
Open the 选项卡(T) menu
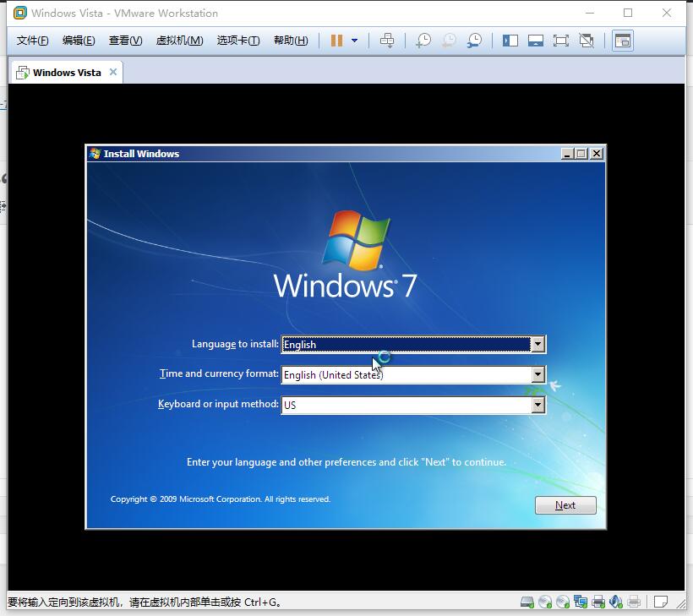(x=238, y=41)
